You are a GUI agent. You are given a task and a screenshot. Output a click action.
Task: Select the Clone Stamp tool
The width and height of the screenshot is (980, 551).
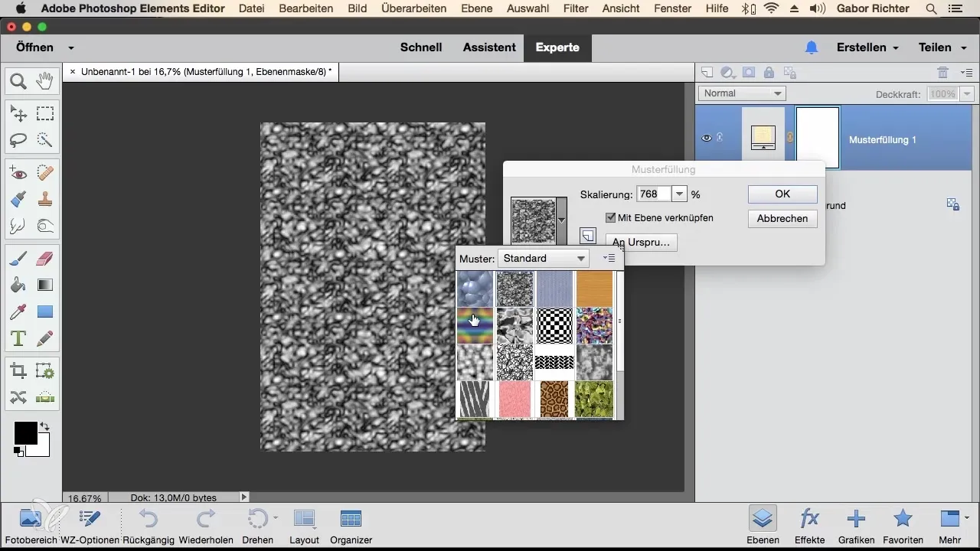44,199
